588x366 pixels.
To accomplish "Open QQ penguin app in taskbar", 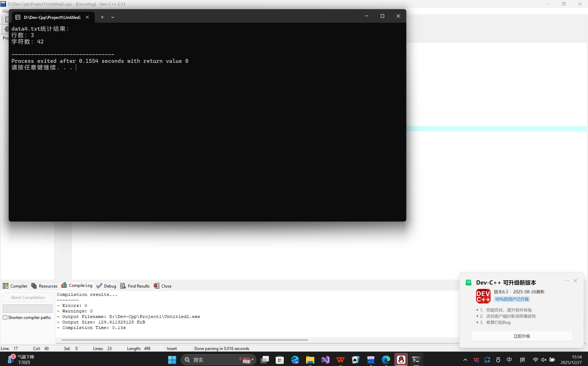I will 401,360.
